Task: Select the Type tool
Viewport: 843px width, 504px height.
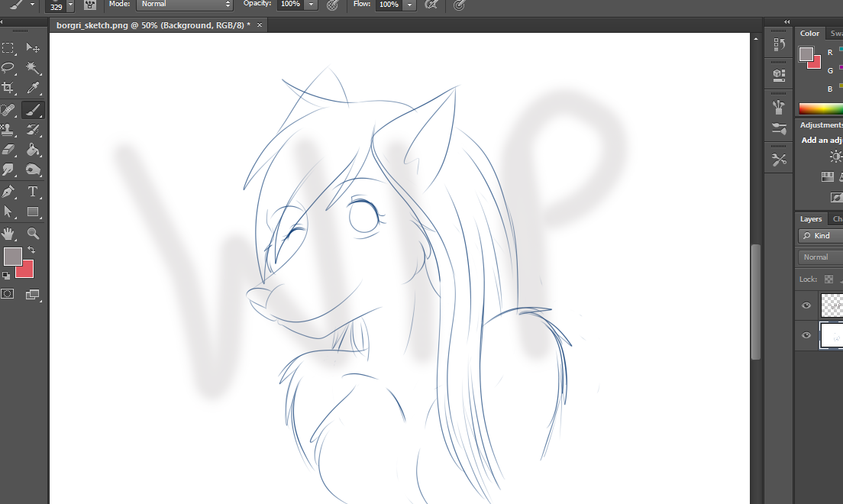Action: coord(33,192)
